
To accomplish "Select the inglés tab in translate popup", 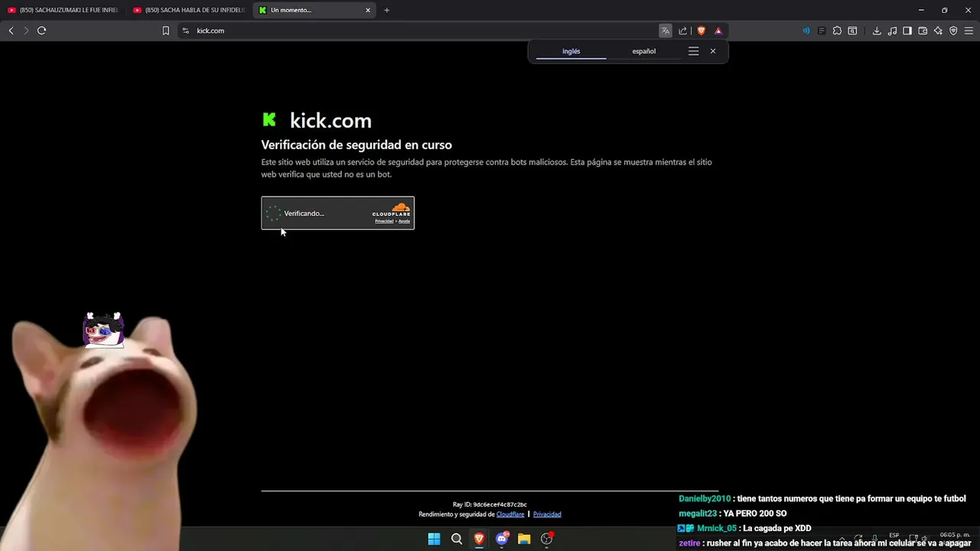I will 571,51.
